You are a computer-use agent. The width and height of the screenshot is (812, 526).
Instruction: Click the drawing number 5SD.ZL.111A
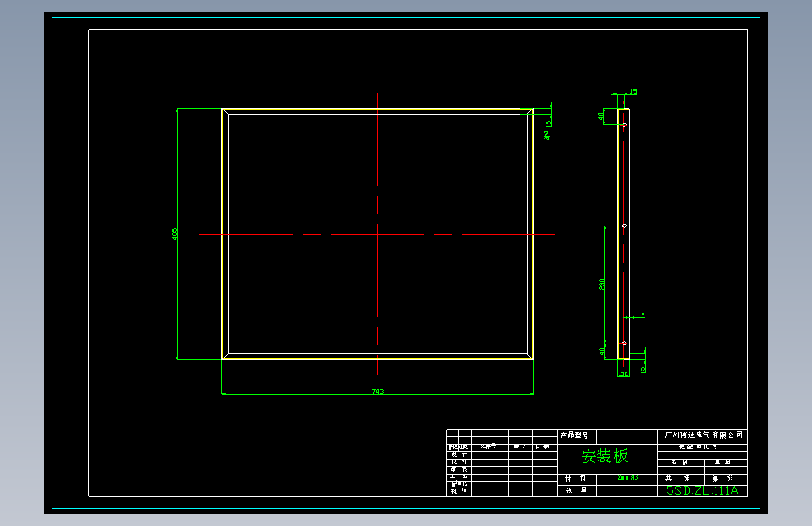pos(702,490)
